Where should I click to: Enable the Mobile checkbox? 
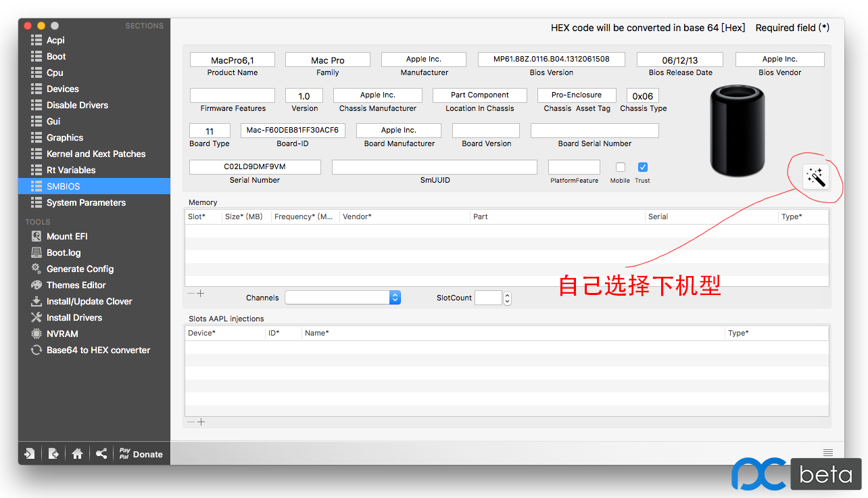[x=621, y=167]
